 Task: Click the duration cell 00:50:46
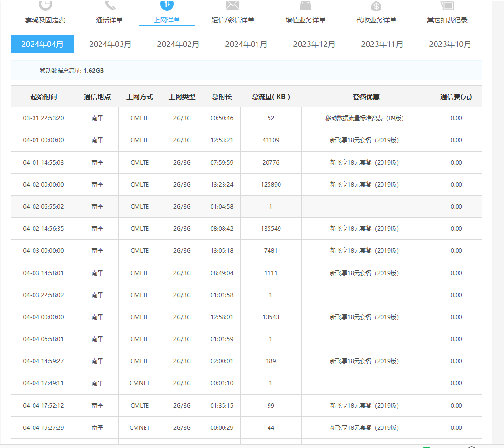[x=222, y=118]
